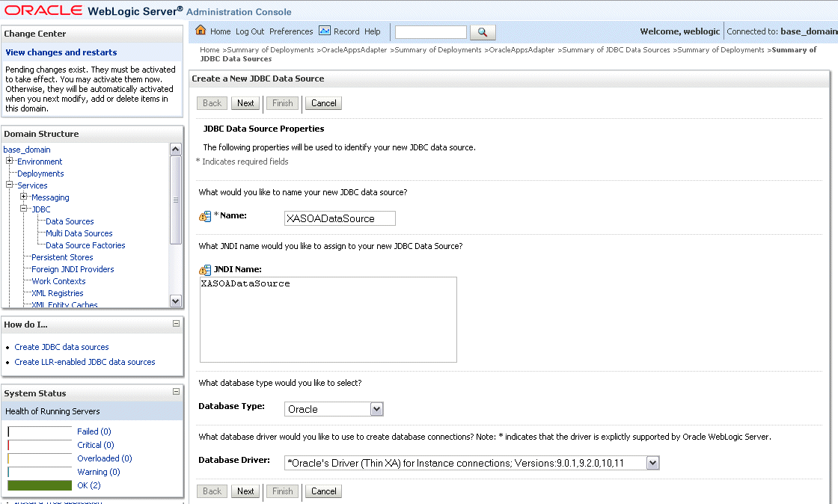
Task: Click Overloaded (0) status link
Action: (105, 458)
